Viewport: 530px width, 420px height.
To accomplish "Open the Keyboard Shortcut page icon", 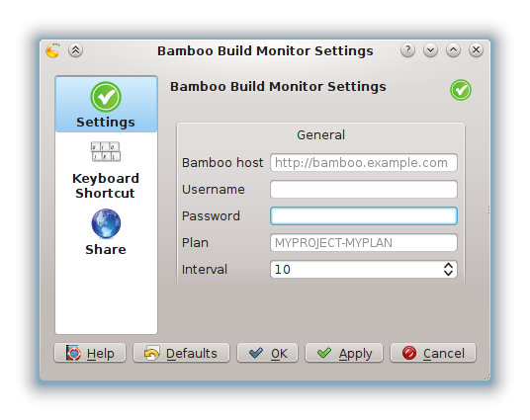I will coord(106,151).
